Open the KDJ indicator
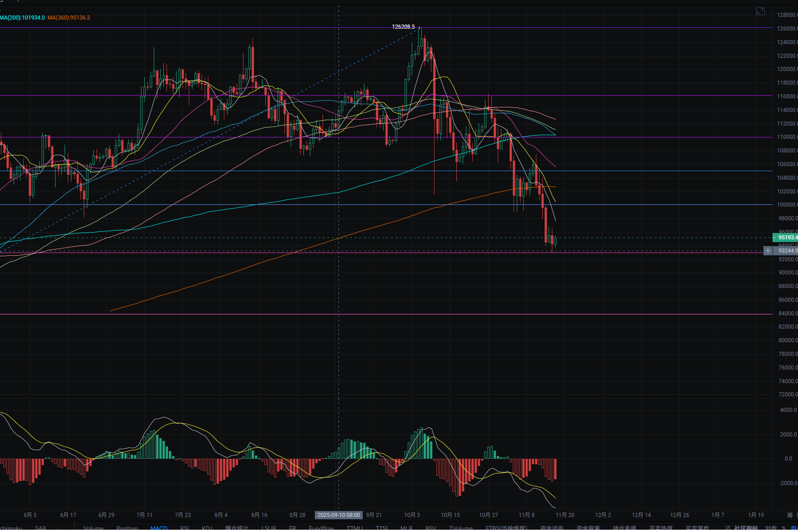 click(x=207, y=528)
